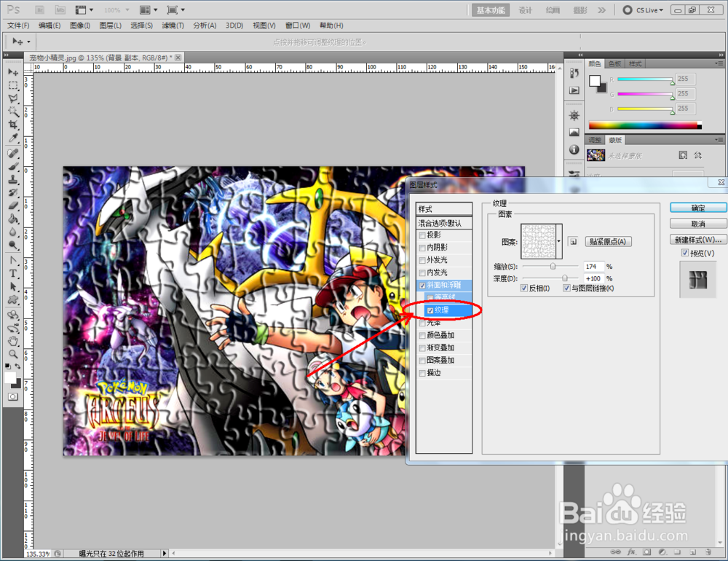
Task: Select the Healing Brush tool
Action: pos(13,154)
